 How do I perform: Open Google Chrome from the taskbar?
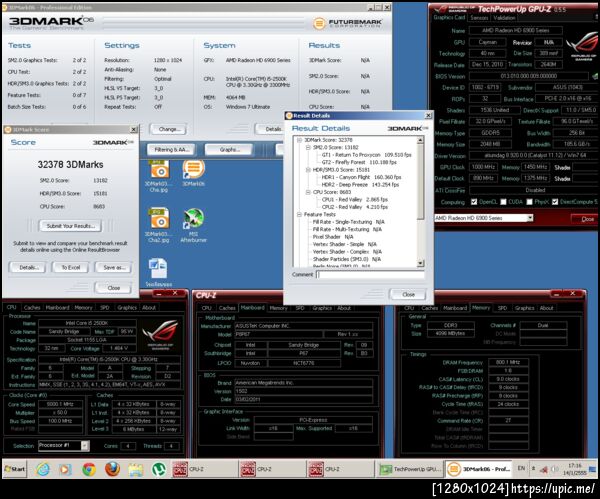89,469
